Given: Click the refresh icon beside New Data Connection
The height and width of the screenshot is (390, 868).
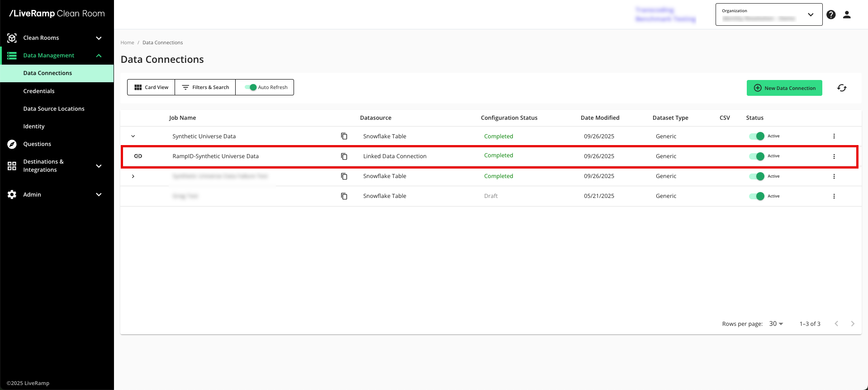Looking at the screenshot, I should (841, 88).
